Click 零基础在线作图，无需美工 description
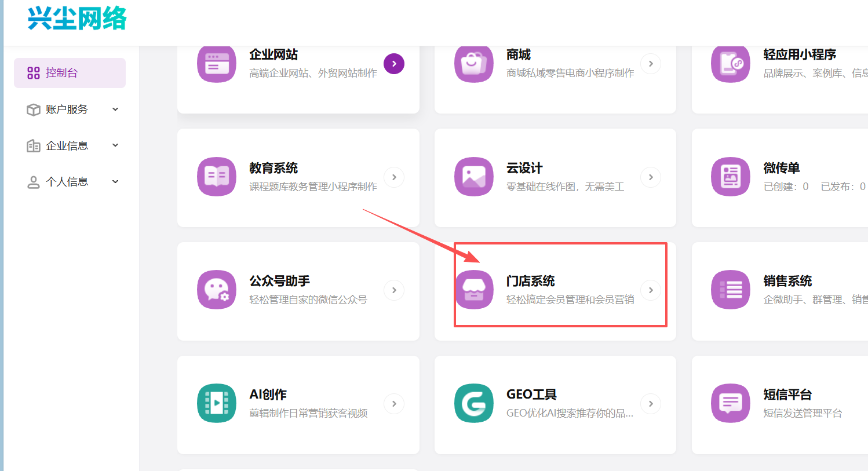868x471 pixels. (x=565, y=187)
